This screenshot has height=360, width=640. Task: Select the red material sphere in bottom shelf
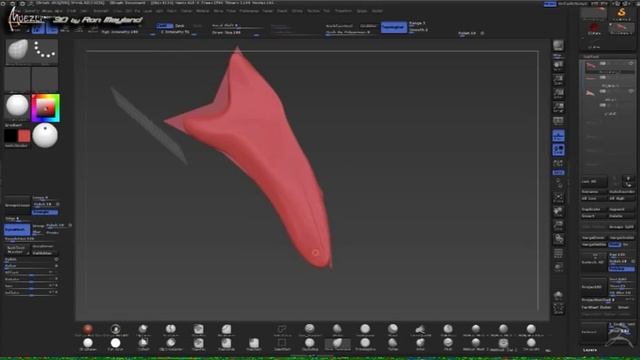88,330
